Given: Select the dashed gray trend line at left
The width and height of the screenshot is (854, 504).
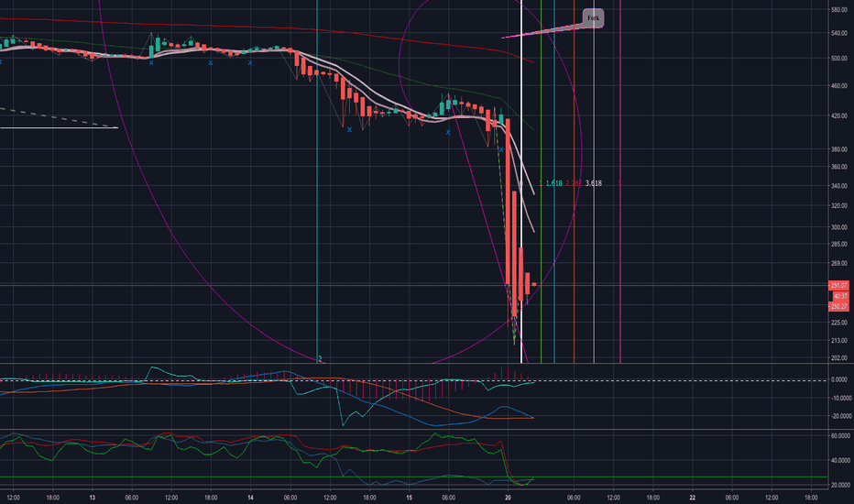Looking at the screenshot, I should pyautogui.click(x=57, y=117).
